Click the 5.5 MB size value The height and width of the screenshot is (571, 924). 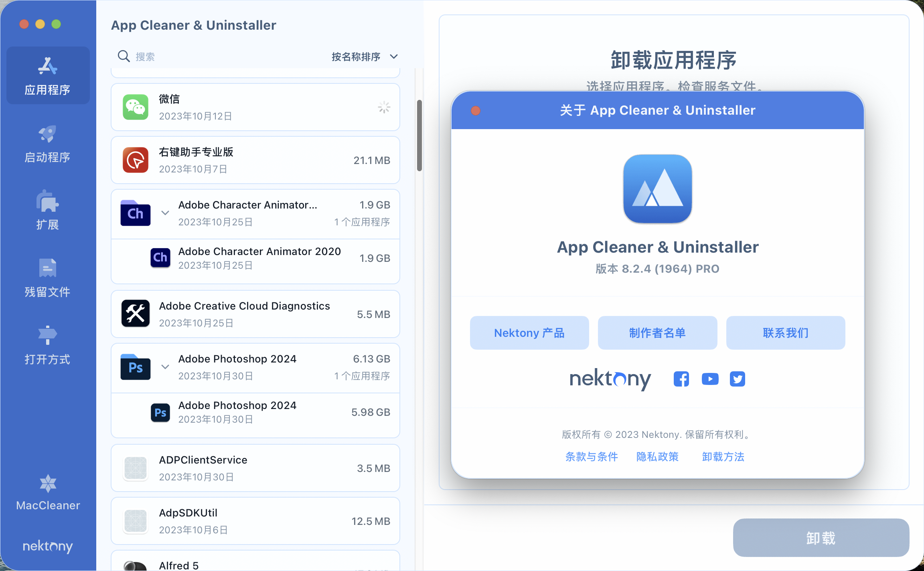click(x=373, y=314)
